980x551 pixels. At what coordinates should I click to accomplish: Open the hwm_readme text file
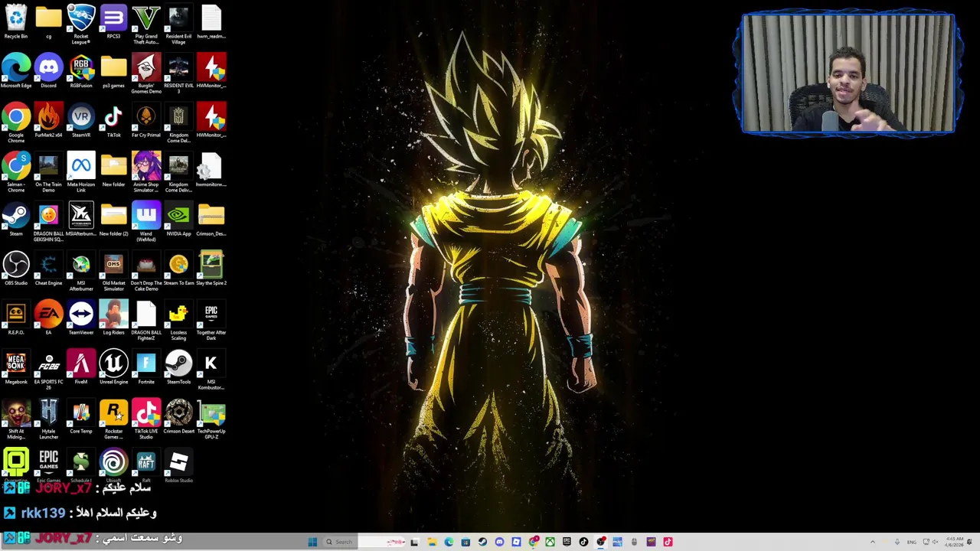(x=211, y=22)
